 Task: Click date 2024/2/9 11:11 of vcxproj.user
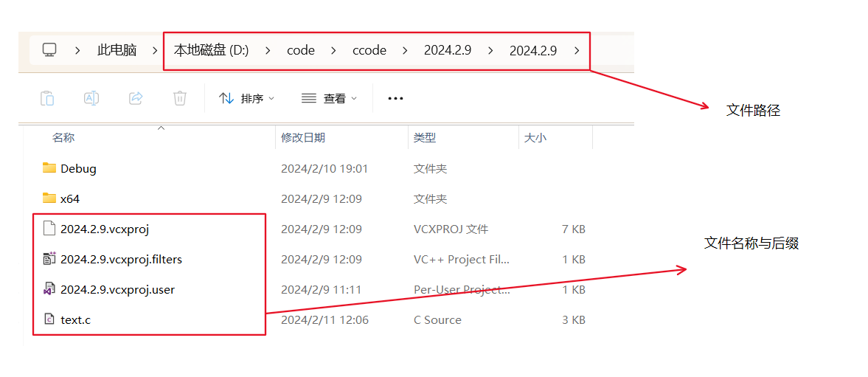click(x=321, y=289)
